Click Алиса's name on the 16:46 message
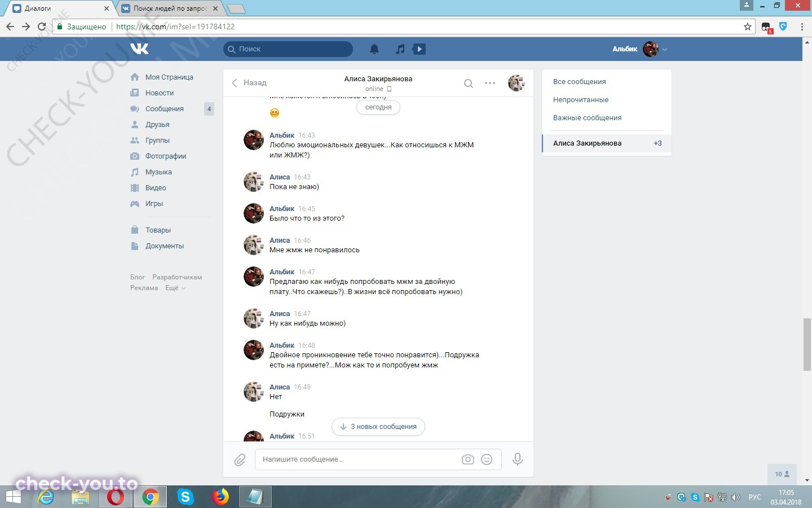812x508 pixels. click(x=280, y=240)
